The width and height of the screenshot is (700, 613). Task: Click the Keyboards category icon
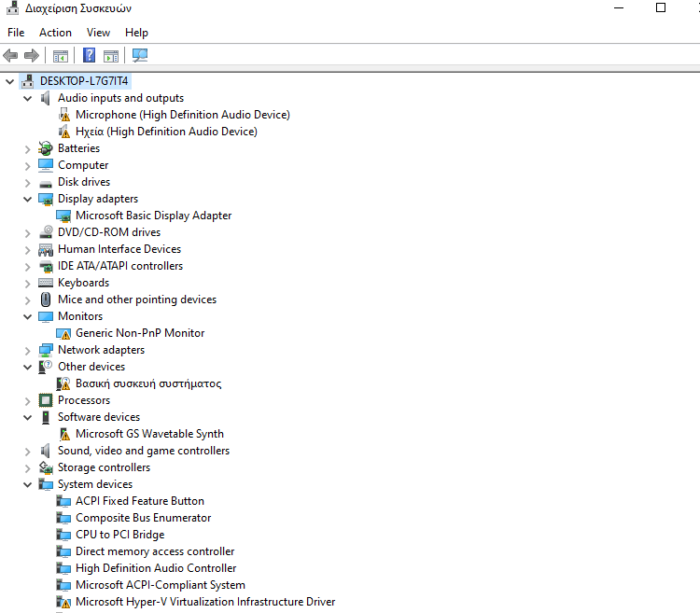(x=46, y=283)
